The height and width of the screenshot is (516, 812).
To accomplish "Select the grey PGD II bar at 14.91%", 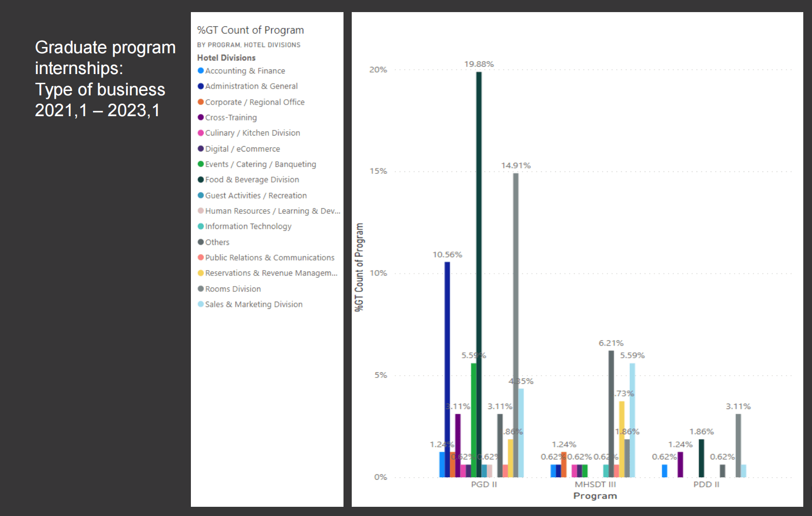I will (x=515, y=325).
